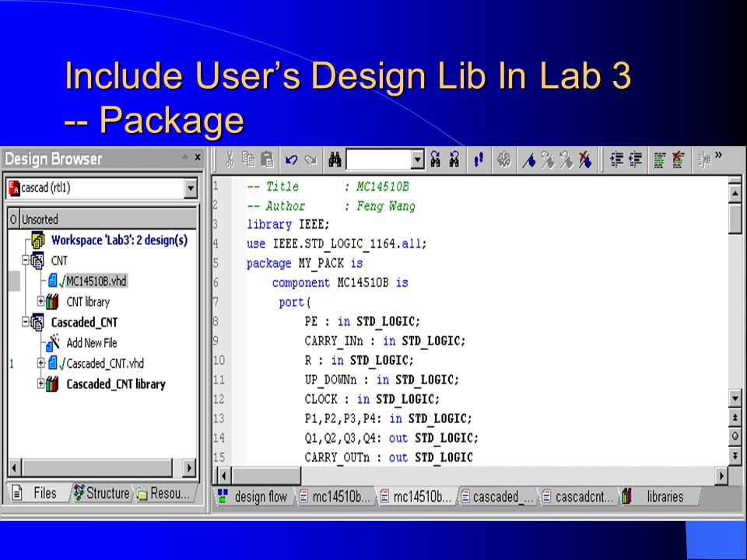The height and width of the screenshot is (560, 747).
Task: Open the libraries tab
Action: (x=658, y=497)
